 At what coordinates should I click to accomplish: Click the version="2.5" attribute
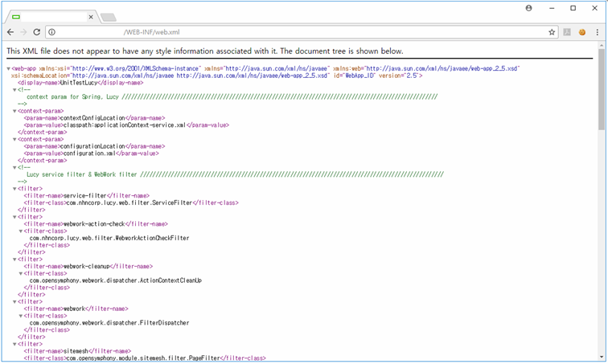coord(399,76)
